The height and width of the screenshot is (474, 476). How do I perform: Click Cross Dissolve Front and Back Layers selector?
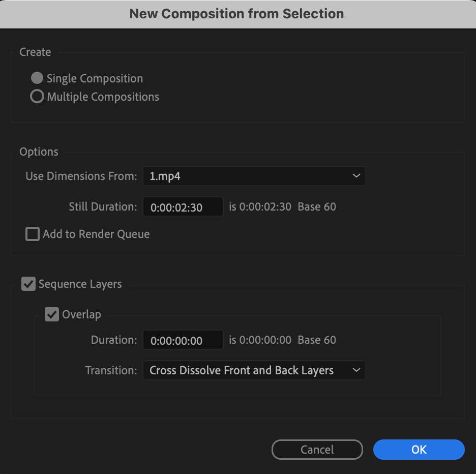(x=254, y=370)
